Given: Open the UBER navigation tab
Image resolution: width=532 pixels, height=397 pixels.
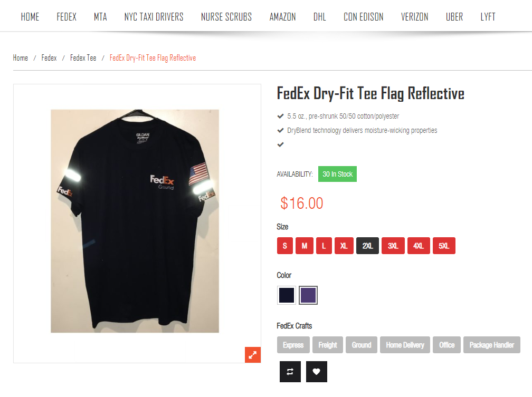Looking at the screenshot, I should 454,17.
